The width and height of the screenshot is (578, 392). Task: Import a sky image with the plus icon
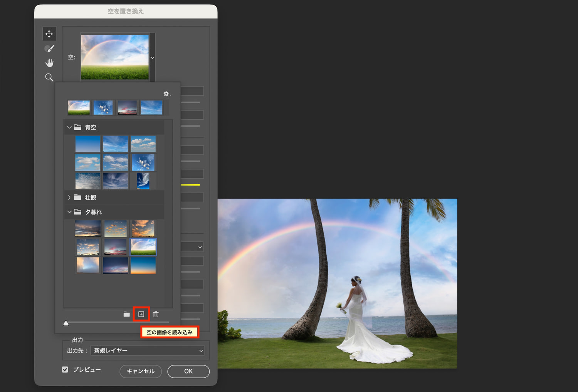point(141,314)
